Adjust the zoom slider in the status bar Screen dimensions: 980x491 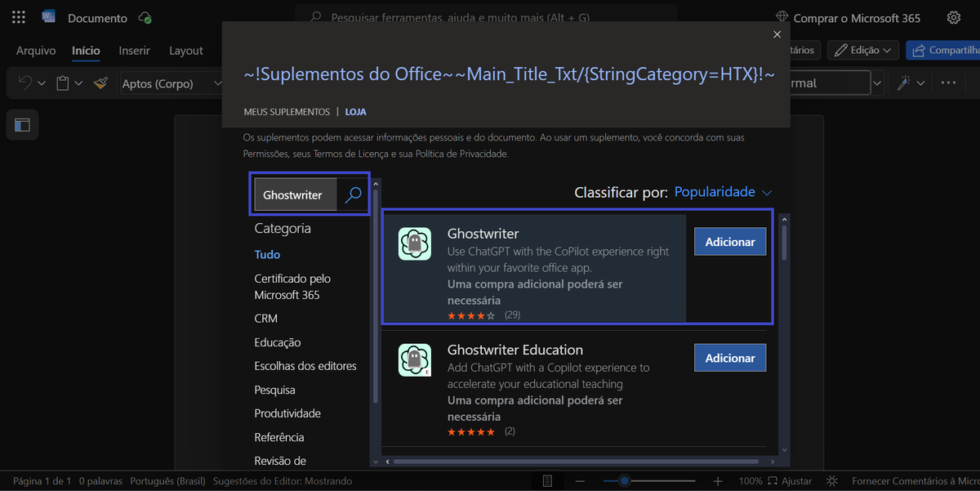pyautogui.click(x=625, y=481)
